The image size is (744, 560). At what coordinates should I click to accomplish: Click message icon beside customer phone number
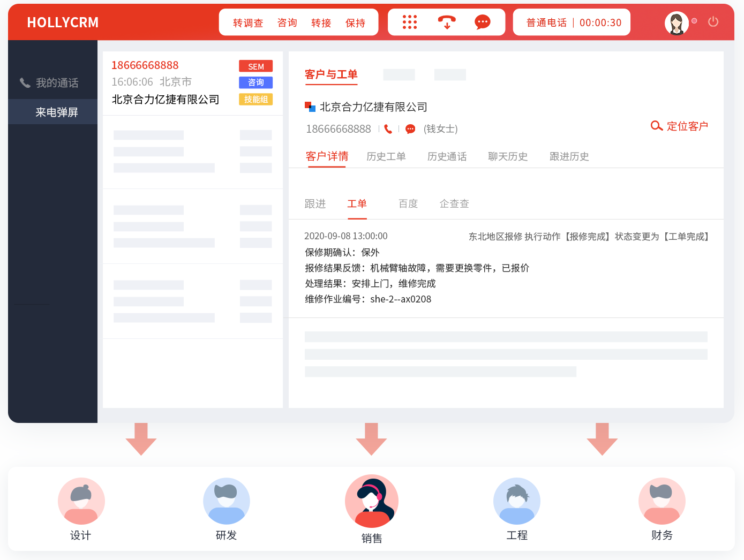[x=410, y=129]
